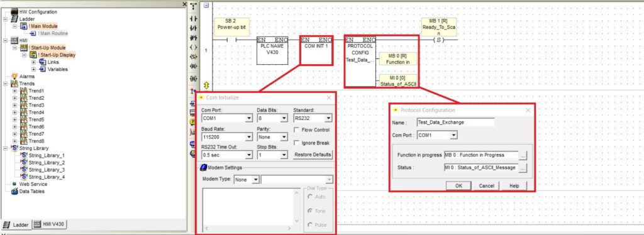This screenshot has width=644, height=235.
Task: Select the normally open contact tool
Action: (194, 19)
